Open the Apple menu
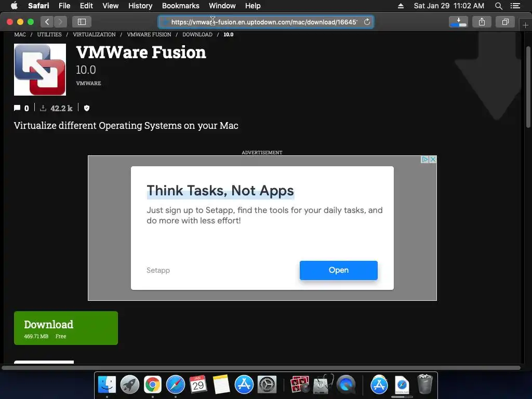 coord(14,6)
